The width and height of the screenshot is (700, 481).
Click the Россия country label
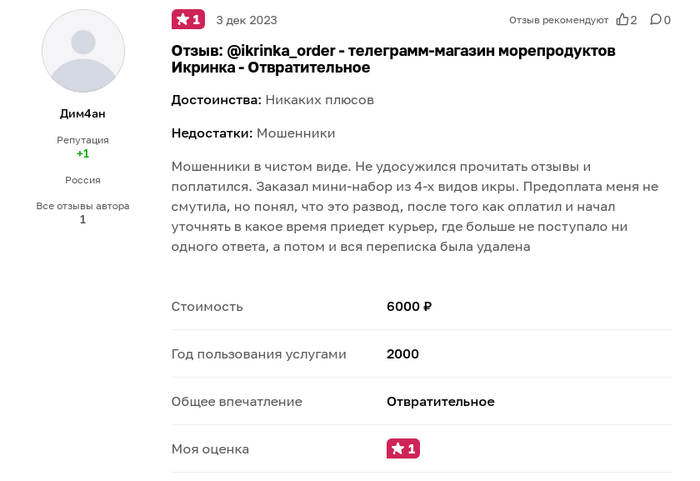pos(83,180)
